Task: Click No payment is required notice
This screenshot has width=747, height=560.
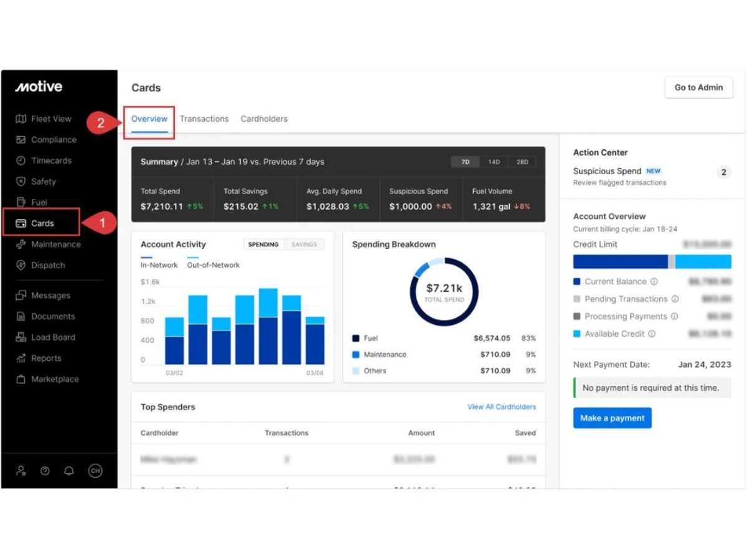Action: pos(652,388)
